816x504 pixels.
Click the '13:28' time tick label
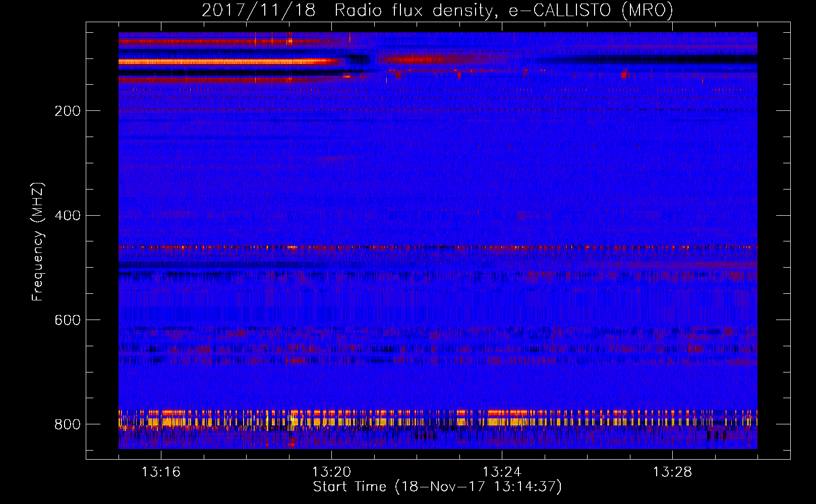click(x=672, y=472)
